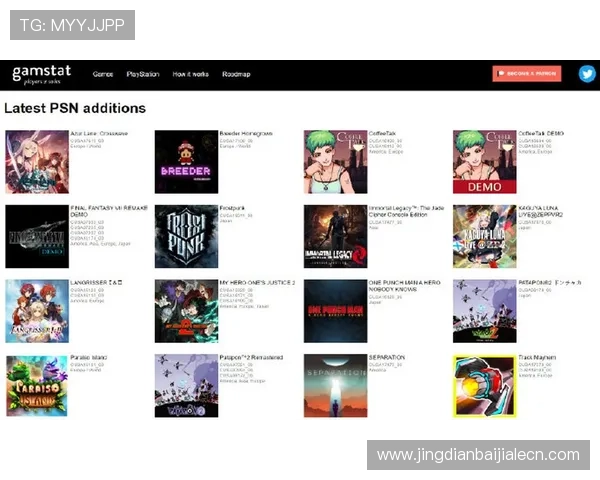Select the Final Fantasy VII Remake Demo cover

36,237
